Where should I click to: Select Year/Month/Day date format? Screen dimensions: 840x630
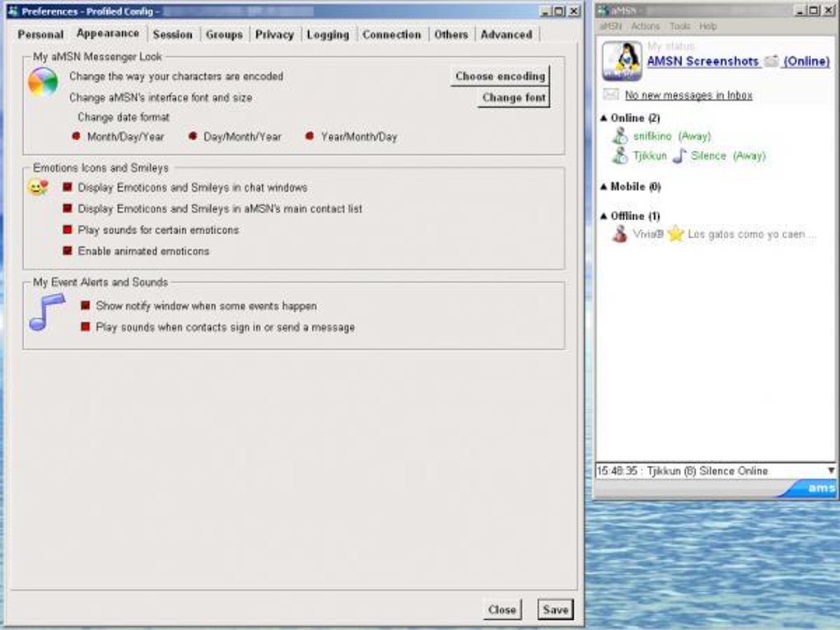point(309,137)
